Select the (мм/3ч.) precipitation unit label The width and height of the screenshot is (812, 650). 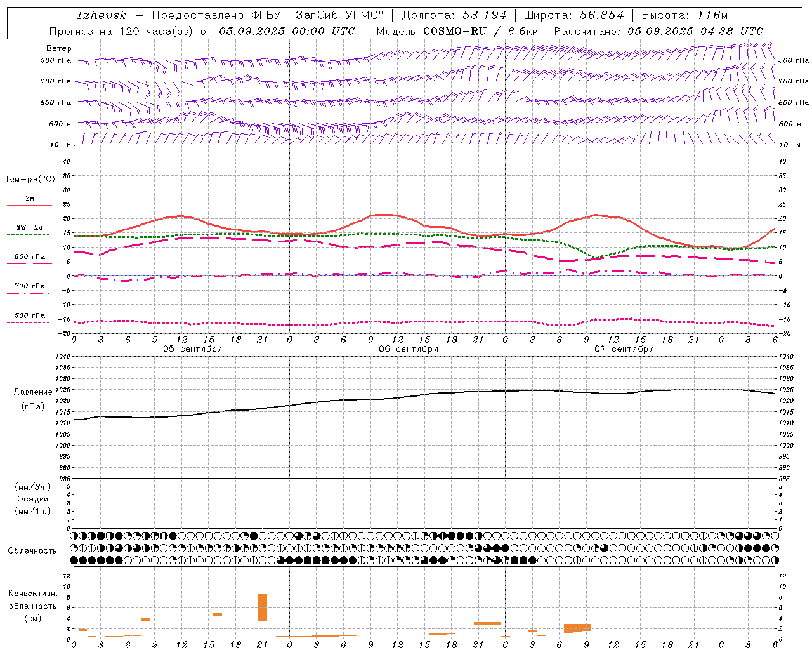(x=33, y=487)
